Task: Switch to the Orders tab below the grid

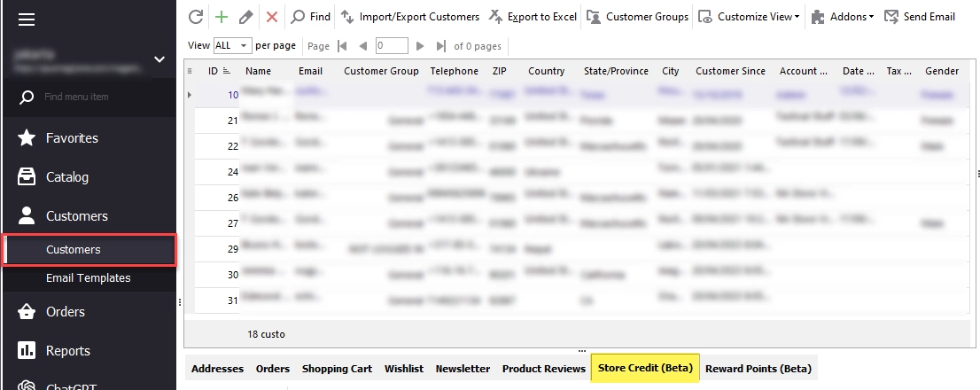Action: (273, 369)
